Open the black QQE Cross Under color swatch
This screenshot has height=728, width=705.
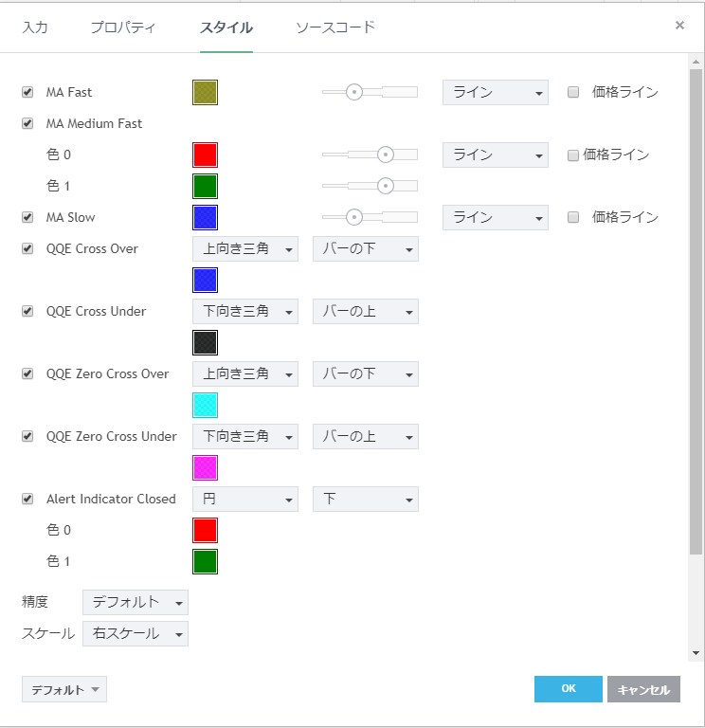205,342
